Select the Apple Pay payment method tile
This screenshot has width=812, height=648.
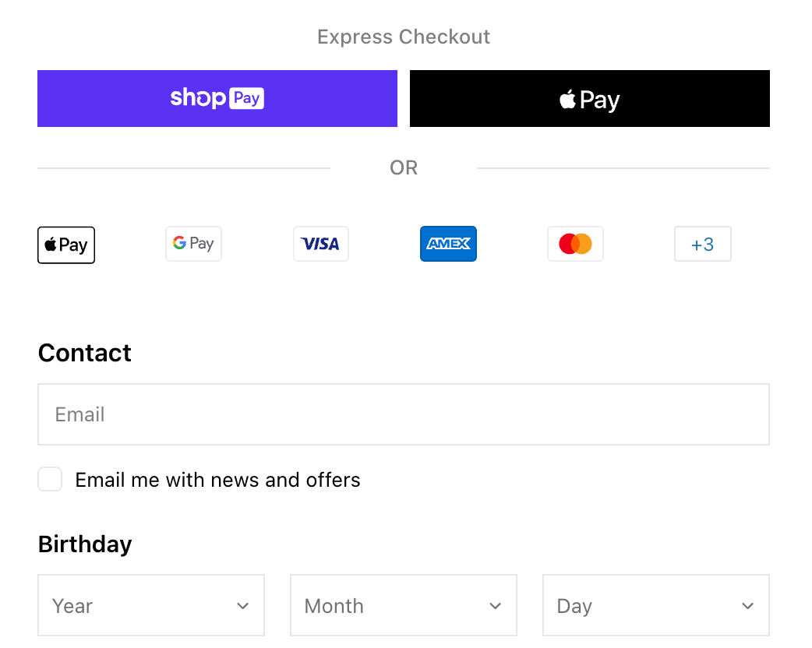click(65, 245)
